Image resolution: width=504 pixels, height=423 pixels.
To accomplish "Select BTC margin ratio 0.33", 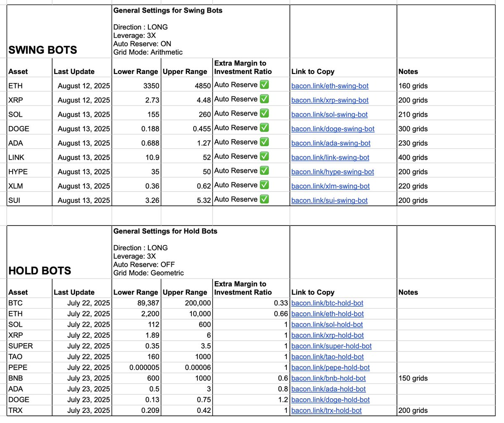I will pos(251,303).
